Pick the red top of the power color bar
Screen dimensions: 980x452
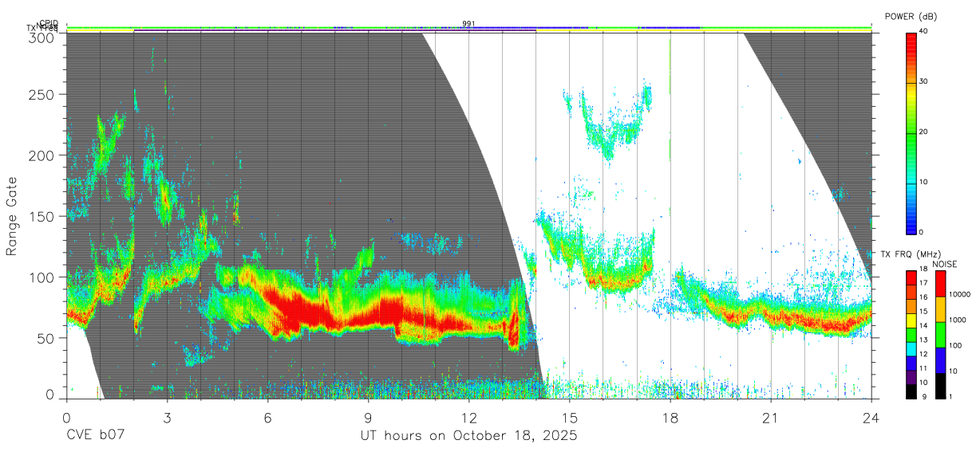[911, 40]
